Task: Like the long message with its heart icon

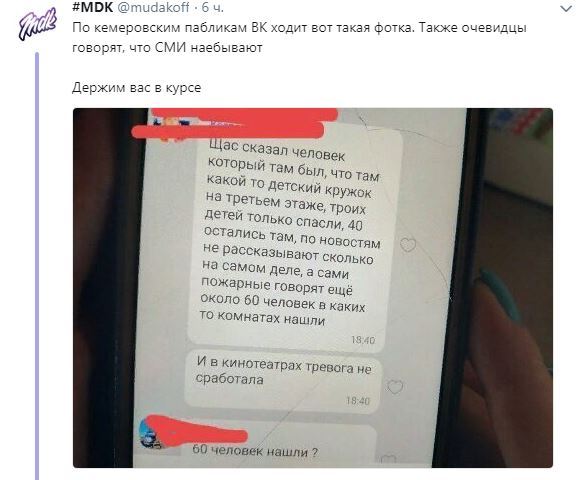Action: click(x=408, y=244)
